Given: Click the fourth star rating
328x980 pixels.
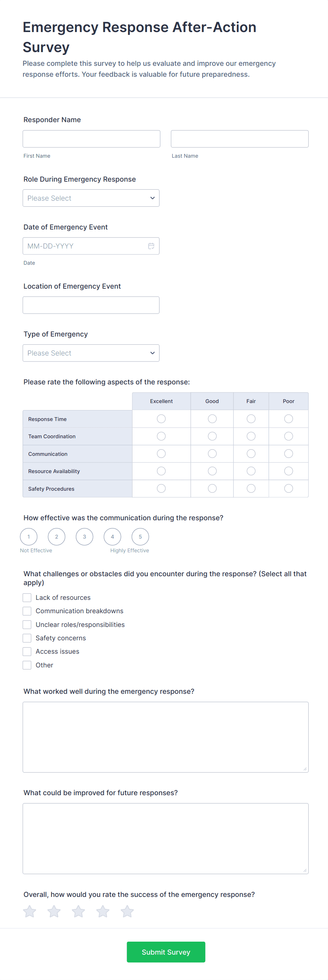Looking at the screenshot, I should (x=103, y=911).
